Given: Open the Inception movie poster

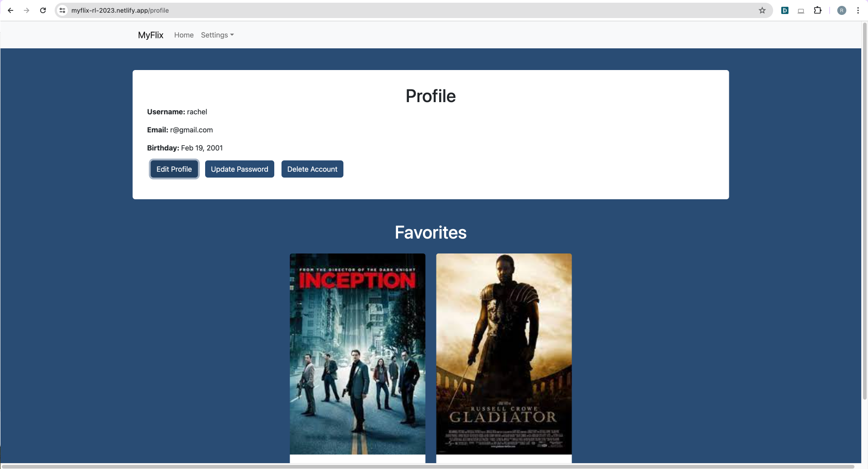Looking at the screenshot, I should (357, 354).
